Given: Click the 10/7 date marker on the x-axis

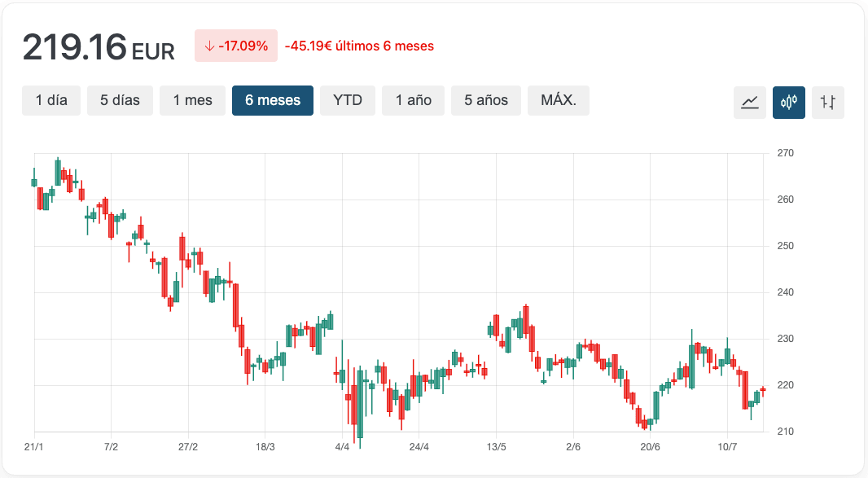Looking at the screenshot, I should [727, 447].
